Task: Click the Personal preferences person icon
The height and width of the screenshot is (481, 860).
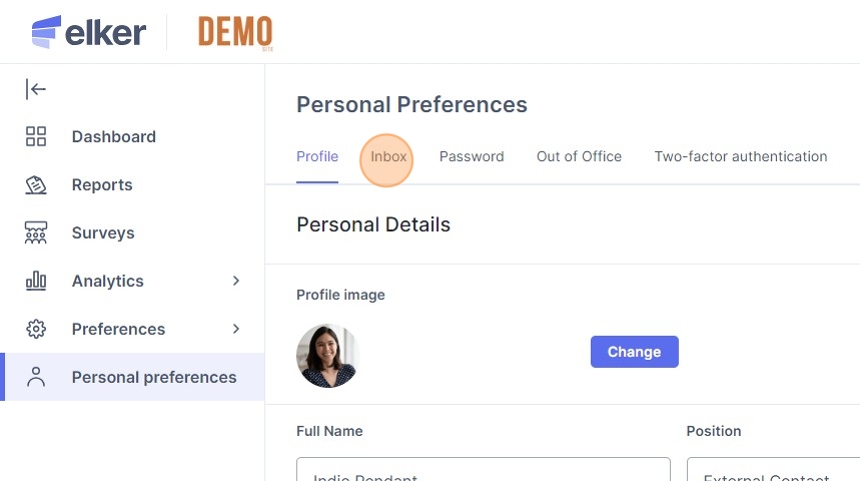Action: [36, 377]
